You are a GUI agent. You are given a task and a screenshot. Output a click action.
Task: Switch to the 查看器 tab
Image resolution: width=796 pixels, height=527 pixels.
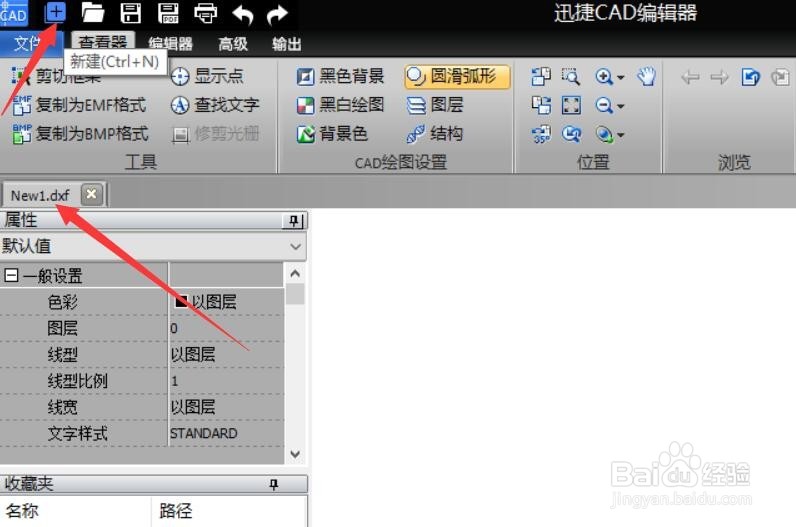click(103, 43)
